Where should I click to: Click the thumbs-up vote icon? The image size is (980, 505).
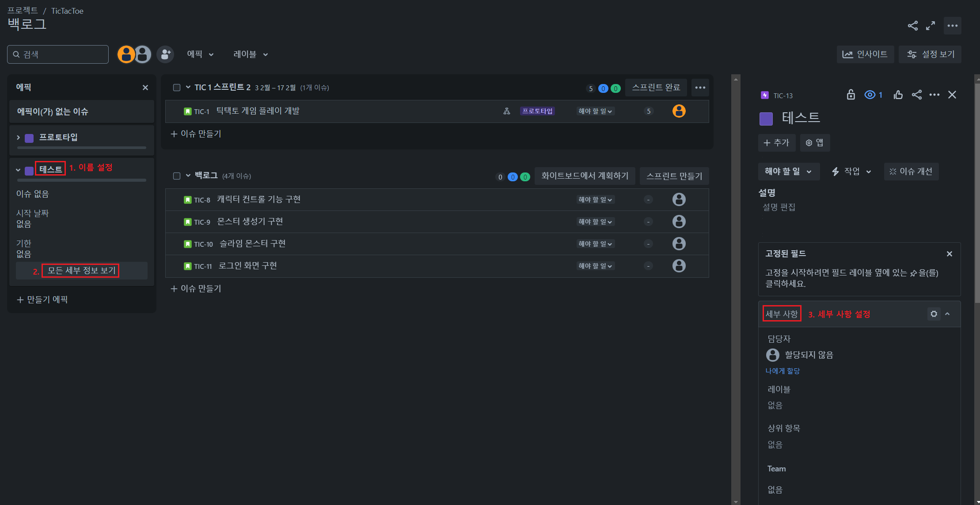[x=898, y=95]
